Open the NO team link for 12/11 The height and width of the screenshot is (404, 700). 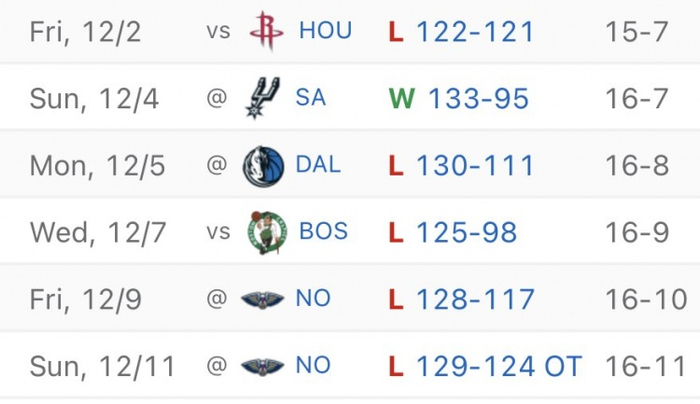[313, 366]
